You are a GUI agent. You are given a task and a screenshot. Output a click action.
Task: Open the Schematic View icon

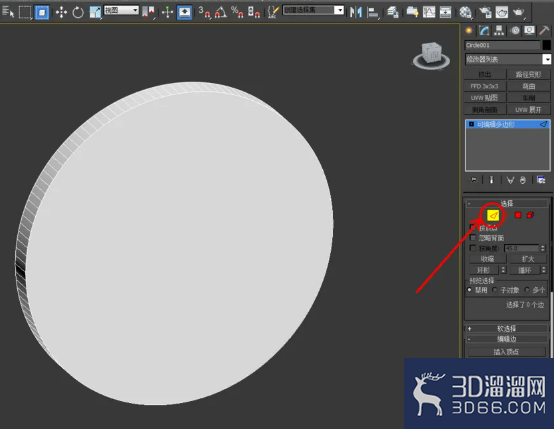tap(445, 12)
